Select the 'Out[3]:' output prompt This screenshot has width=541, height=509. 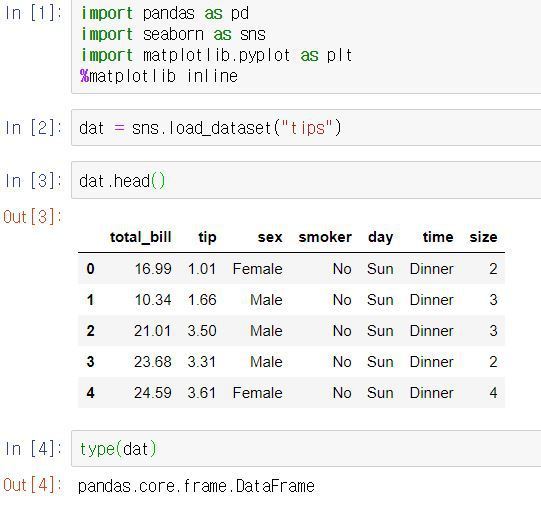coord(32,217)
